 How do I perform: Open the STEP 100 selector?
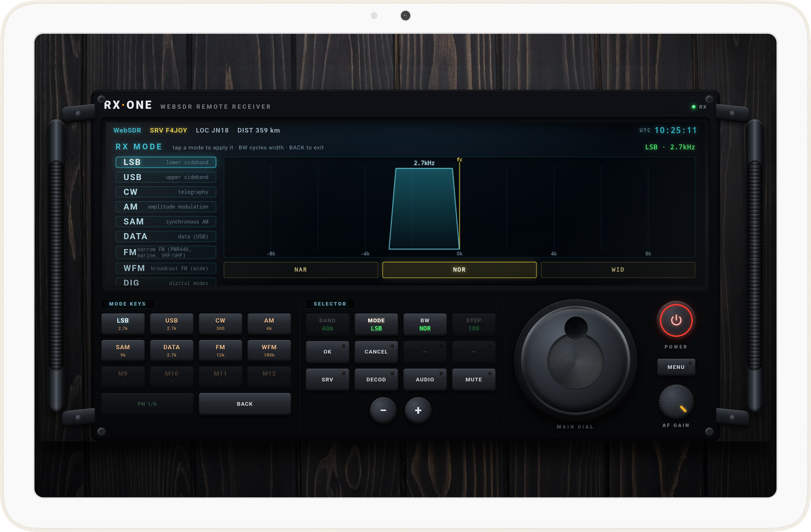(474, 324)
